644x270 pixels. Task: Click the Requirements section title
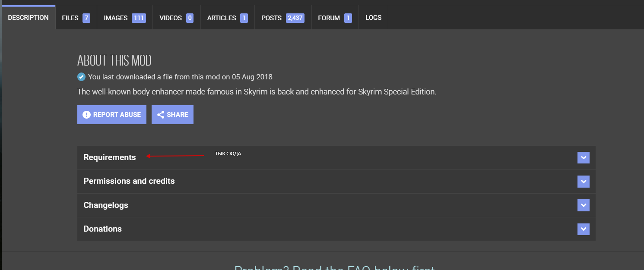[x=110, y=157]
